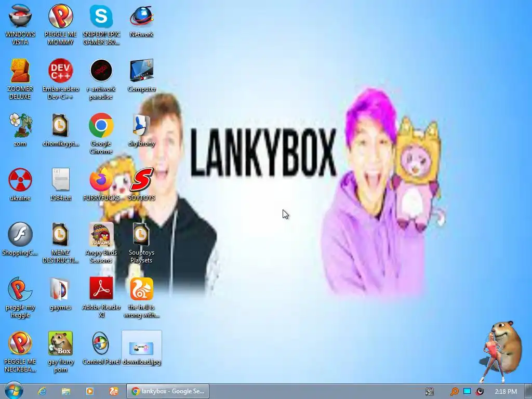532x399 pixels.
Task: Open the WINDOWS VISTA desktop icon
Action: (x=20, y=24)
